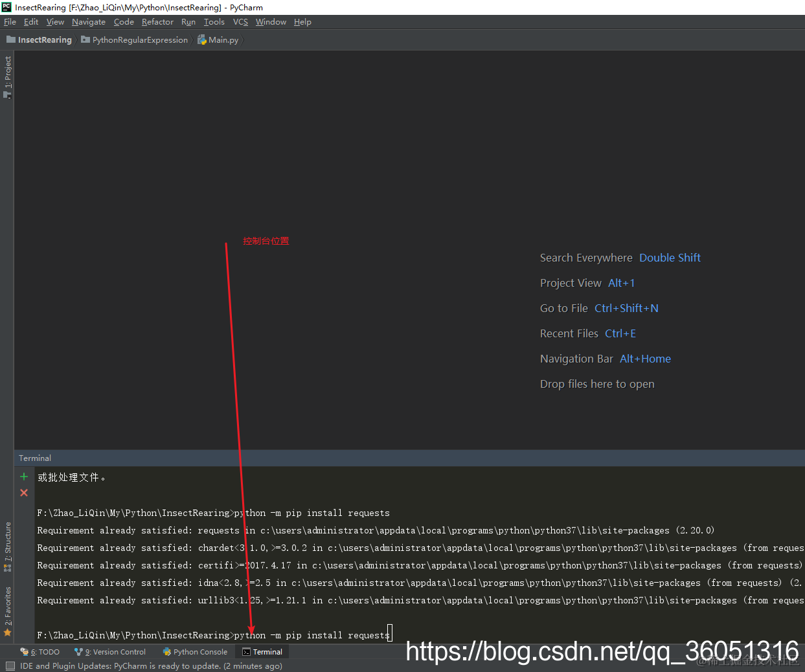Click tool window toggle icon in status bar
The height and width of the screenshot is (672, 805).
tap(10, 666)
